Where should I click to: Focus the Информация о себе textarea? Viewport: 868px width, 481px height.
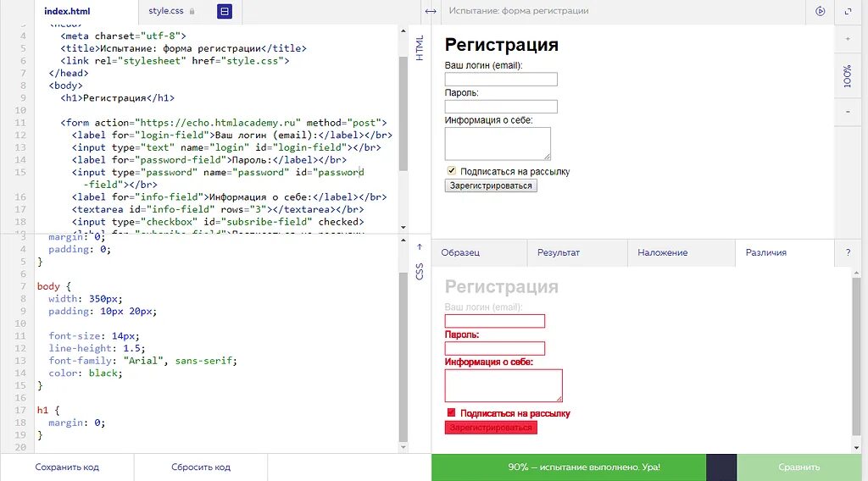(498, 144)
